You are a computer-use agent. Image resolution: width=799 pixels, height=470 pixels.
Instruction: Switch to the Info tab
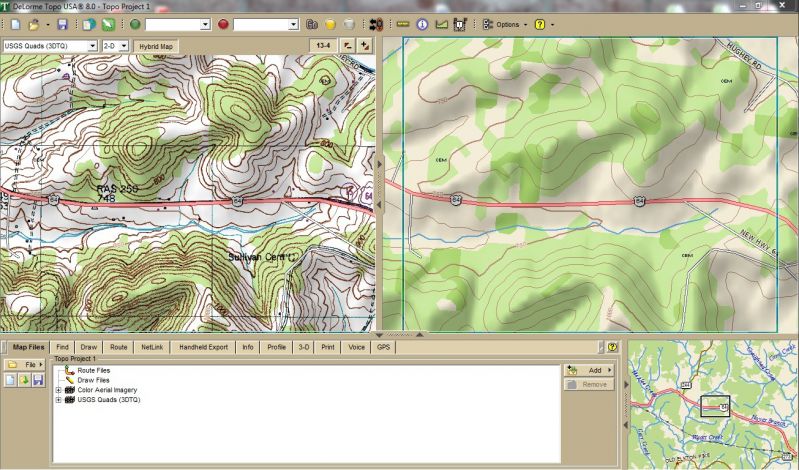248,347
